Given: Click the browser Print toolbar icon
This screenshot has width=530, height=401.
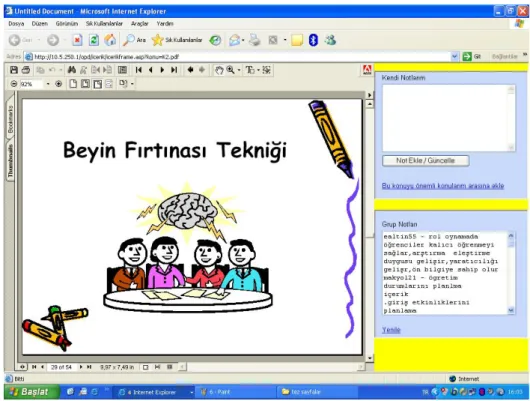Looking at the screenshot, I should point(255,40).
